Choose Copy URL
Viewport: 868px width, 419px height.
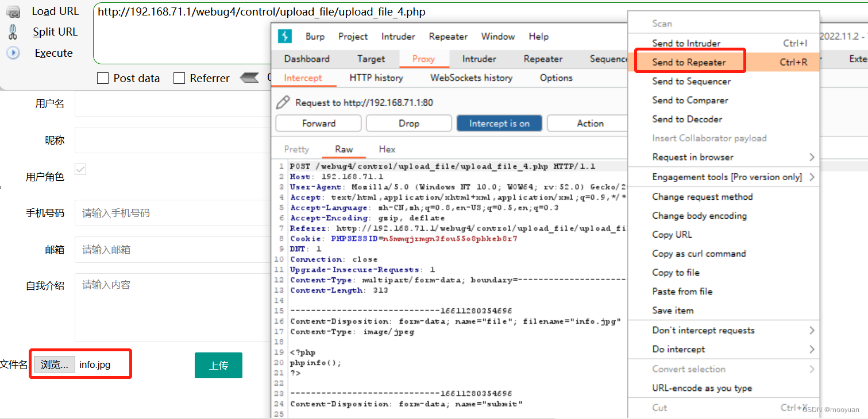(x=724, y=234)
